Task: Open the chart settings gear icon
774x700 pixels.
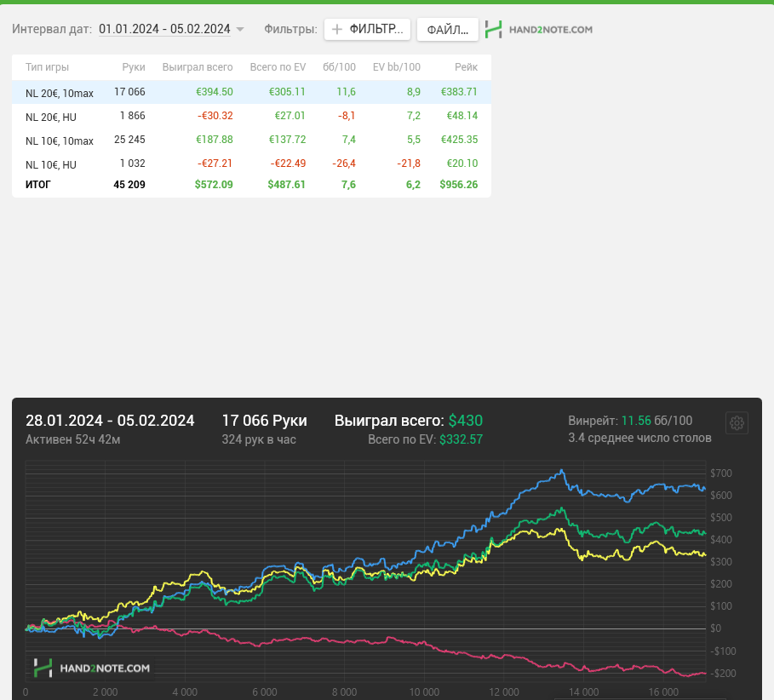Action: coord(737,423)
